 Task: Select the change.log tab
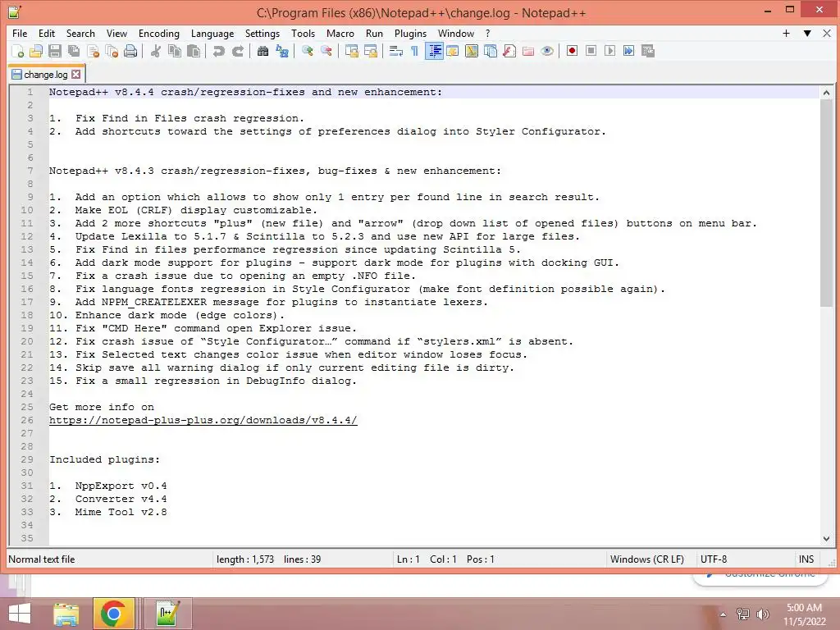pyautogui.click(x=46, y=75)
